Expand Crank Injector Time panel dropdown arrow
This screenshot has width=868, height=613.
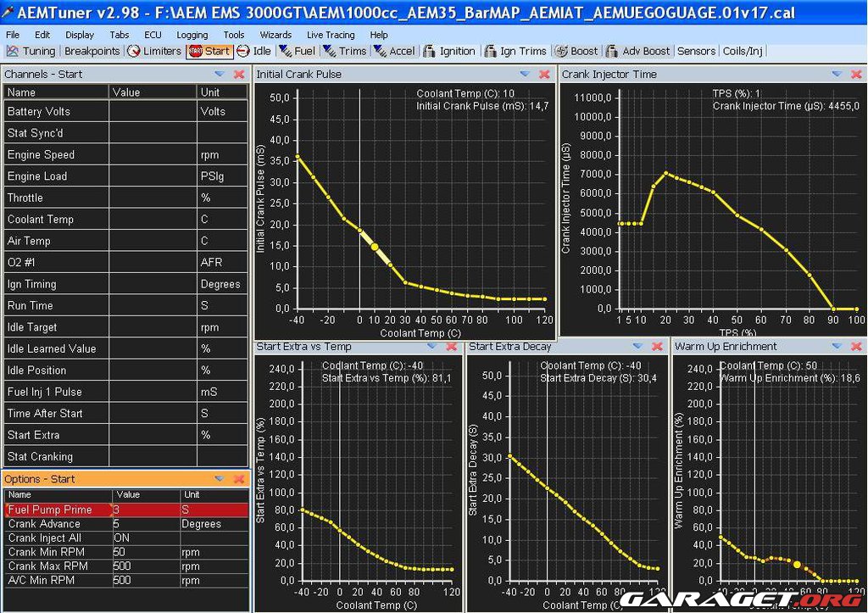click(x=837, y=74)
